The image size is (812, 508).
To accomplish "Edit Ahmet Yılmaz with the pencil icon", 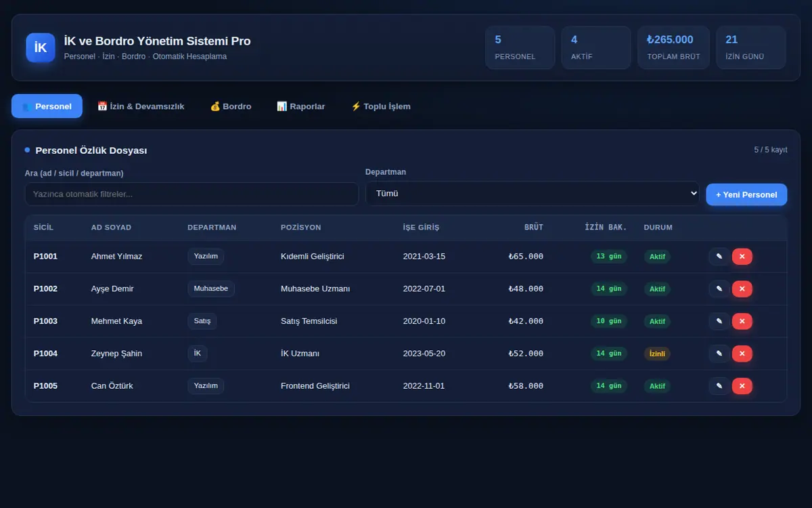I will click(x=719, y=256).
